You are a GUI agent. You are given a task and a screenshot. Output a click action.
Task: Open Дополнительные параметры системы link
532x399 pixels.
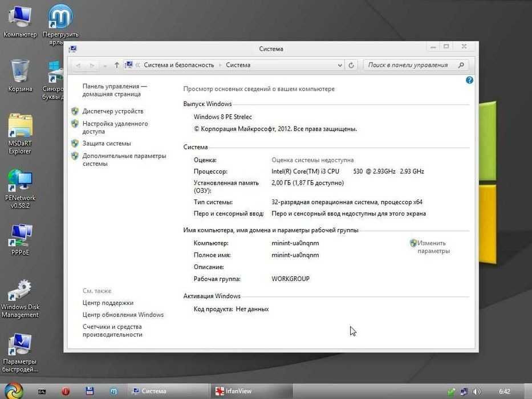[124, 160]
